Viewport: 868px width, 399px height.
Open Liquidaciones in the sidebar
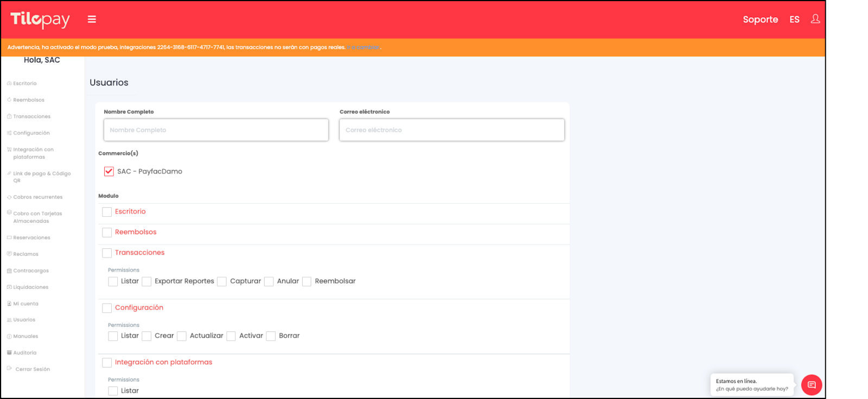tap(31, 287)
